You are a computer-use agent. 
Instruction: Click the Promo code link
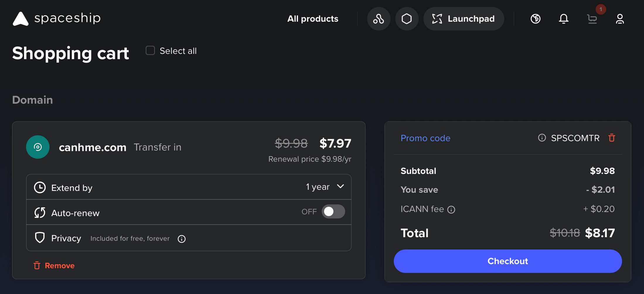425,138
